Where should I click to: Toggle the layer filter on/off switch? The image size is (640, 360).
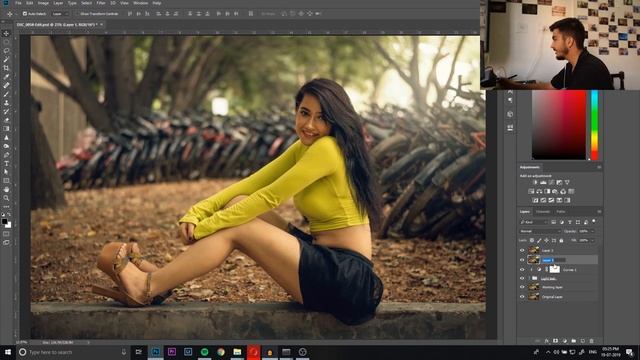tap(594, 222)
